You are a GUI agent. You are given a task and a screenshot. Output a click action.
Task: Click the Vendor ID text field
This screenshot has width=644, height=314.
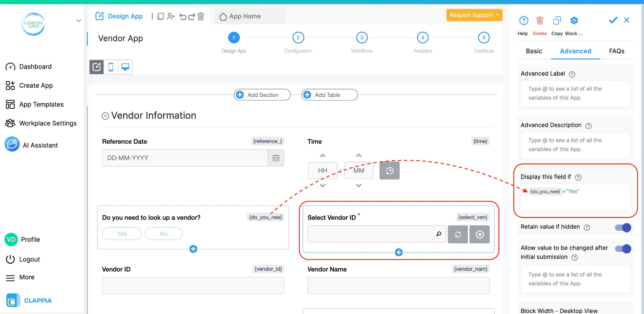pyautogui.click(x=193, y=286)
